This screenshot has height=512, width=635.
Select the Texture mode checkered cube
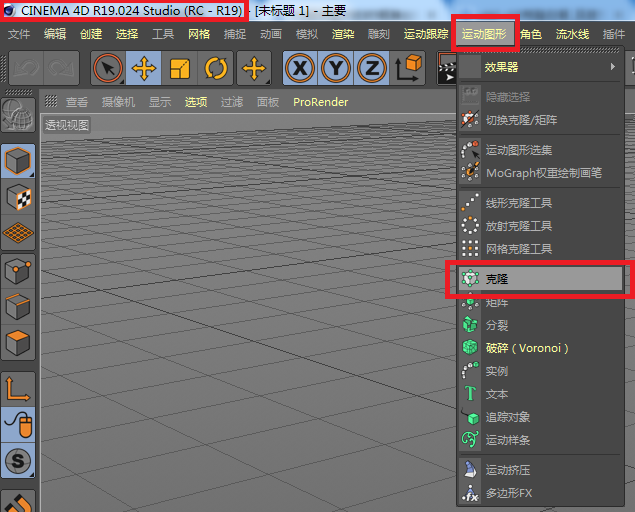(18, 197)
